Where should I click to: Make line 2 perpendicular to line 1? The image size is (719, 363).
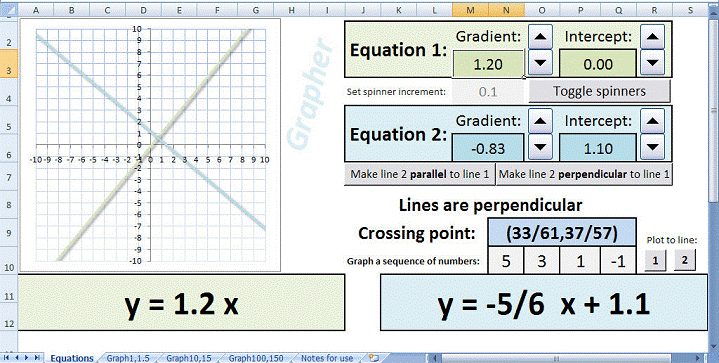(x=584, y=174)
